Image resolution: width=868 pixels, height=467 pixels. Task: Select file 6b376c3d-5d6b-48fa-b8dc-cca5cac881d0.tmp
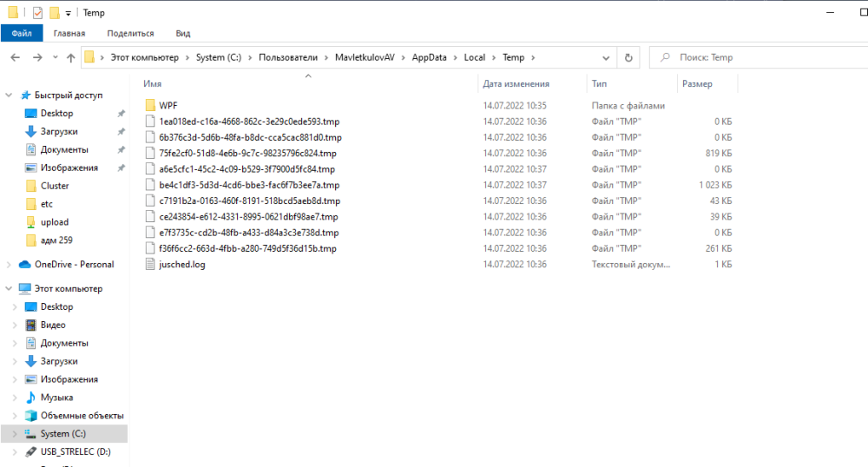point(250,137)
